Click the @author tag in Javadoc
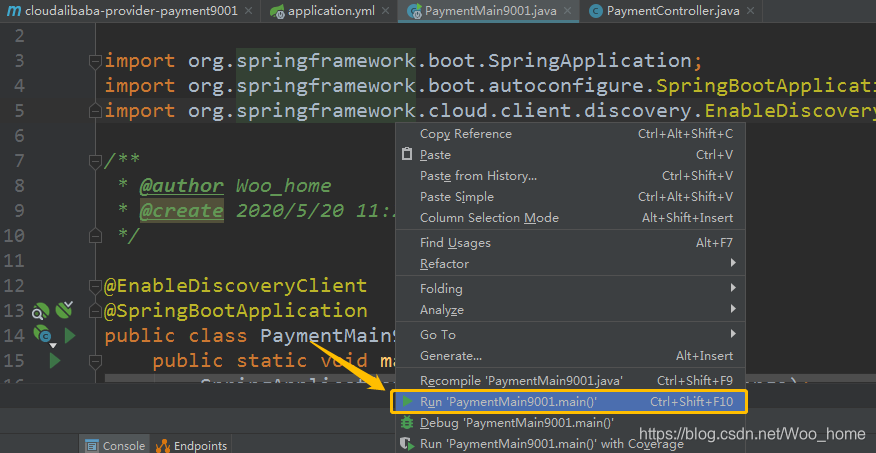Viewport: 876px width, 453px height. [182, 186]
